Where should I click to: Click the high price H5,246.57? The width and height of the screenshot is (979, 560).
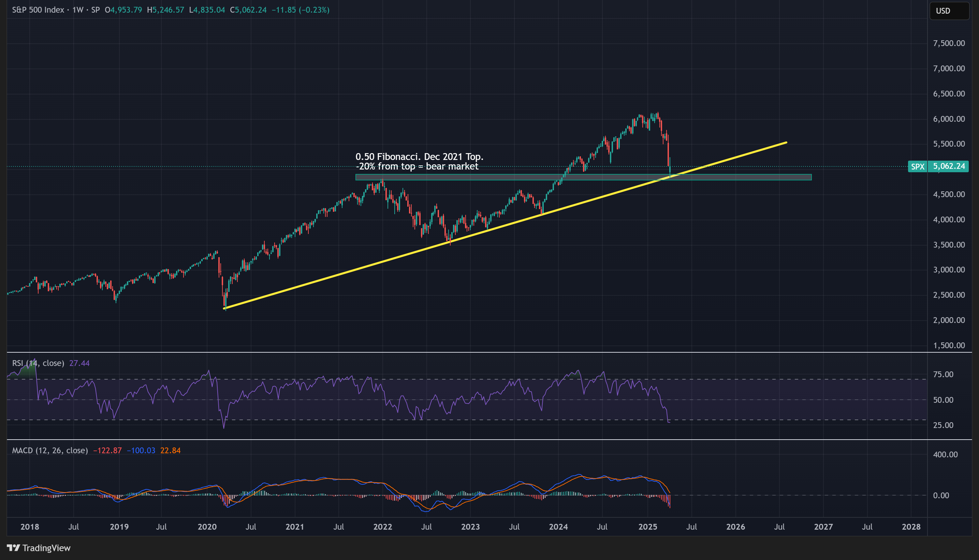pos(165,10)
